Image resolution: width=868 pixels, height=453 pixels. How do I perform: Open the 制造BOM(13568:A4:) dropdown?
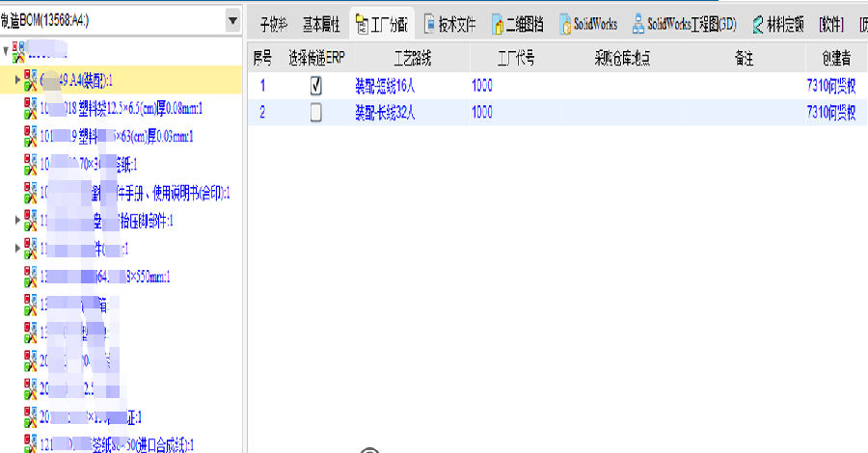tap(233, 21)
